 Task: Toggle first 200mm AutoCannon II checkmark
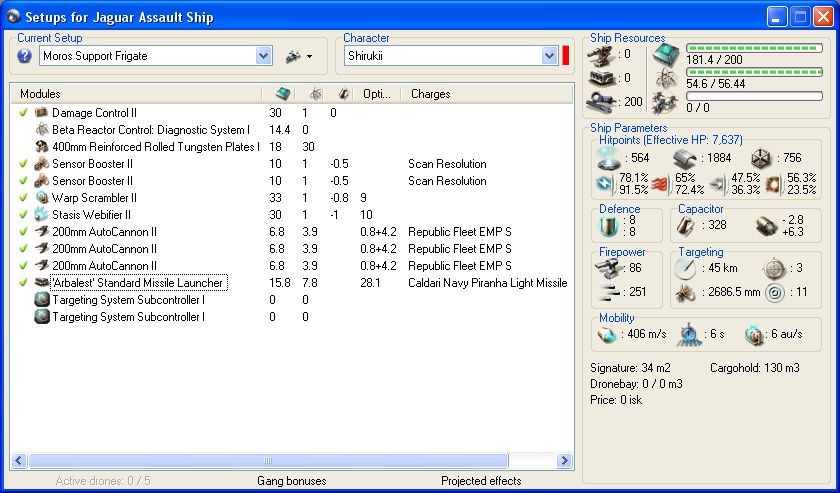(23, 232)
